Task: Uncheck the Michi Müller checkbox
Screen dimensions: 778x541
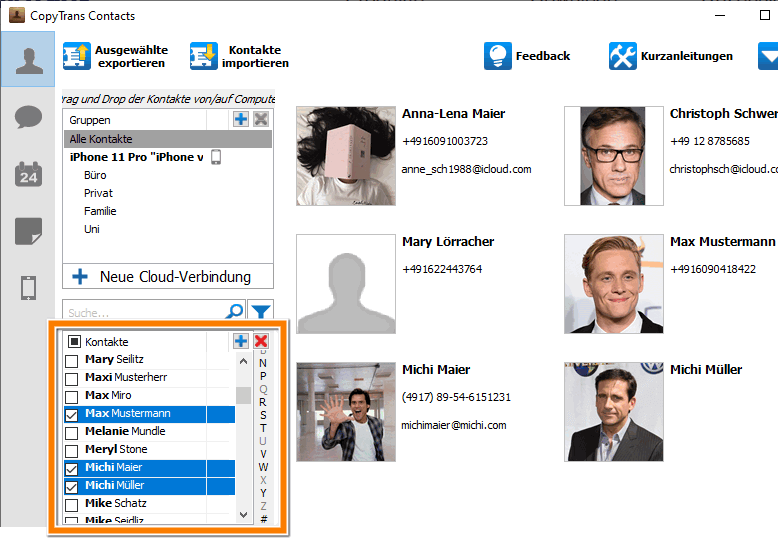Action: 71,487
